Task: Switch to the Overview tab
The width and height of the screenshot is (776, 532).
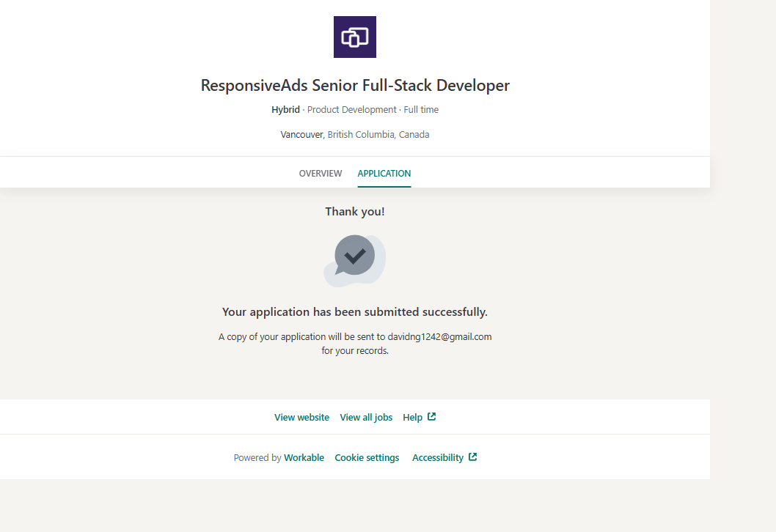Action: pos(321,174)
